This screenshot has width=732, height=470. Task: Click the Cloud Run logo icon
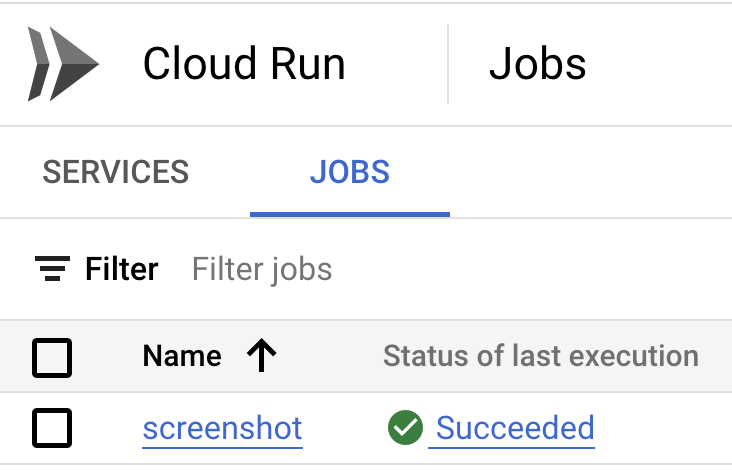click(x=63, y=65)
